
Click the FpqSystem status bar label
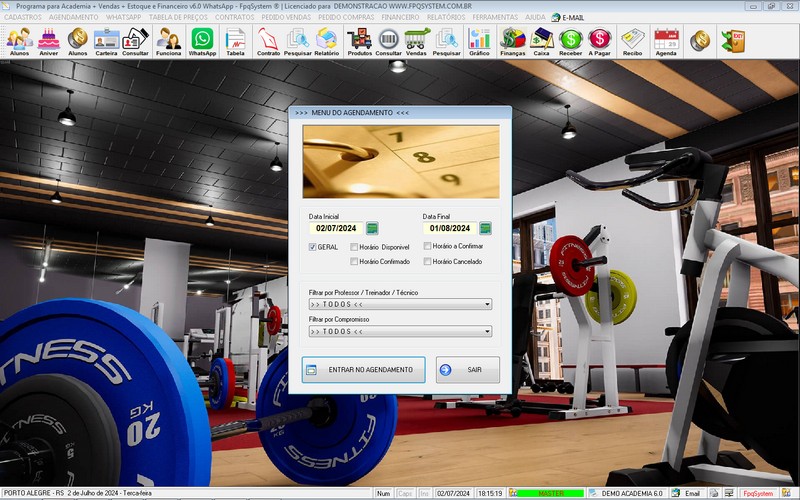[758, 493]
